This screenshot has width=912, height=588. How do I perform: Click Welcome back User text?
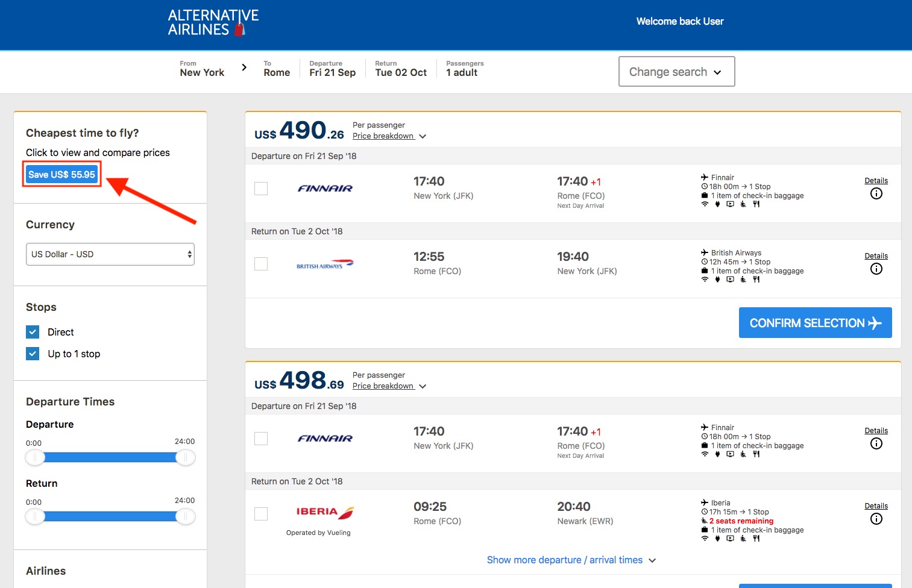pos(680,22)
